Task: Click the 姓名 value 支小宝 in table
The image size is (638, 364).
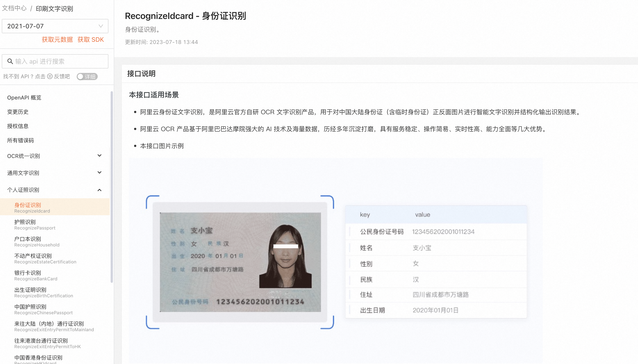Action: [x=422, y=248]
